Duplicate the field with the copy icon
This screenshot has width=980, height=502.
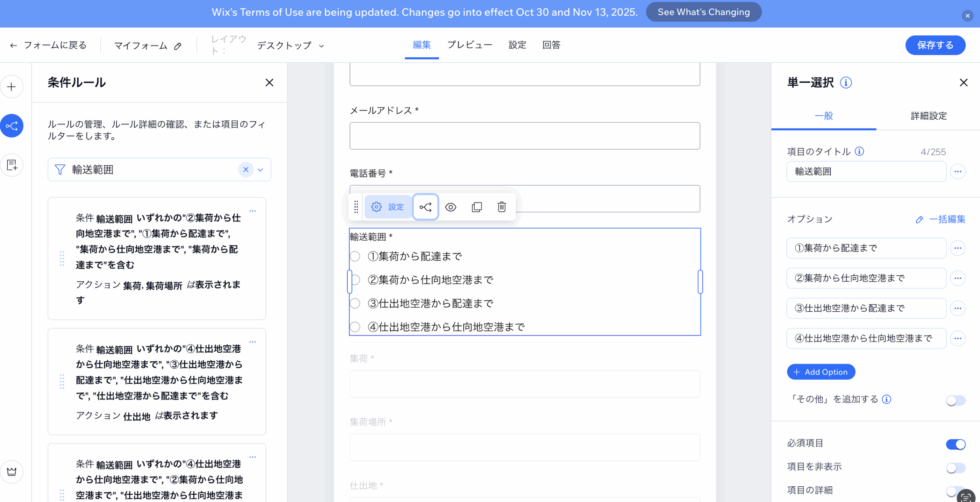477,207
